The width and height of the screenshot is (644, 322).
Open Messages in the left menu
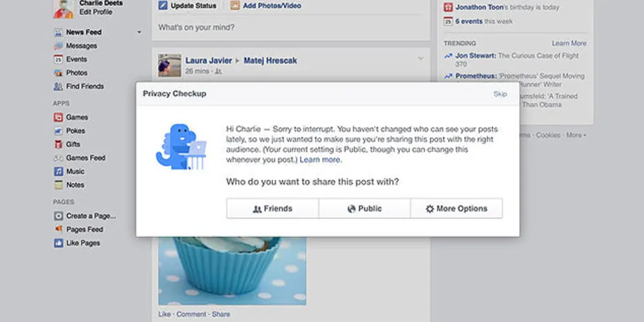coord(81,46)
